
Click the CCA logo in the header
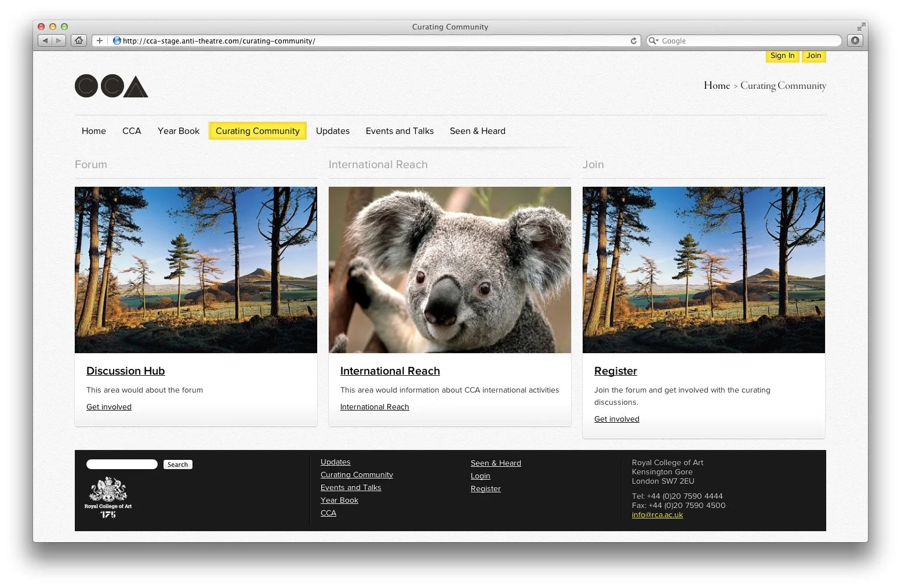tap(111, 86)
